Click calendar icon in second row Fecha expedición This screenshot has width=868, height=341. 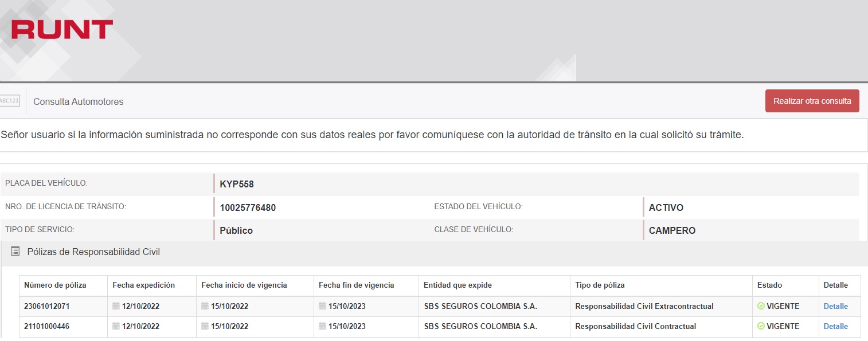pyautogui.click(x=116, y=326)
